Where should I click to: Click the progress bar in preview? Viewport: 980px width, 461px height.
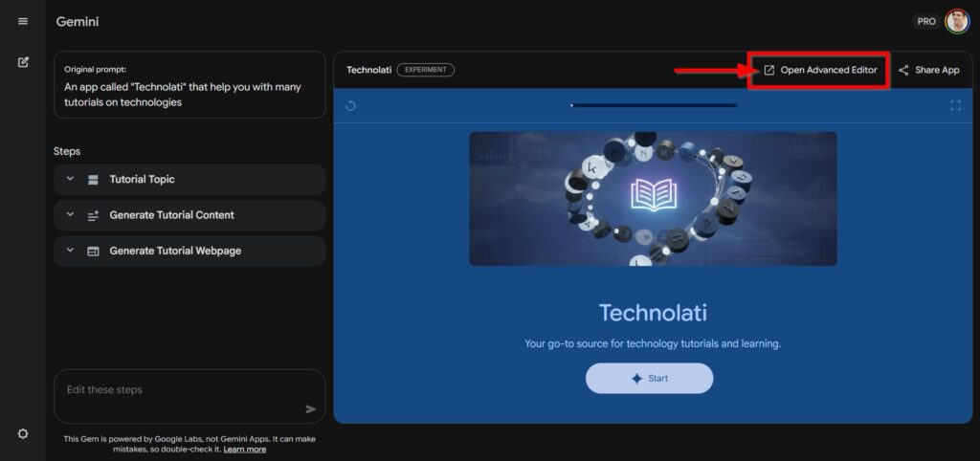pyautogui.click(x=654, y=105)
